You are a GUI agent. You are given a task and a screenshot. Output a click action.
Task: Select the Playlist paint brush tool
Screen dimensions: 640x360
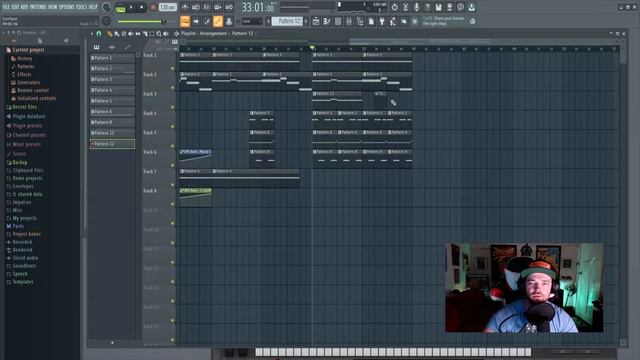(x=117, y=34)
